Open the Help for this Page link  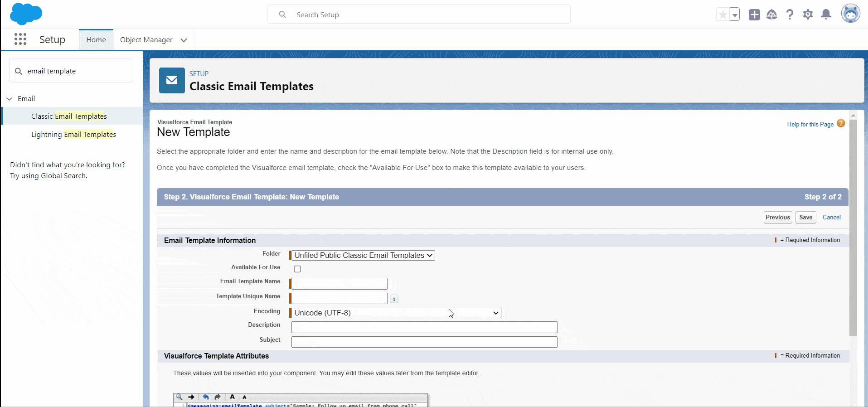click(x=810, y=124)
